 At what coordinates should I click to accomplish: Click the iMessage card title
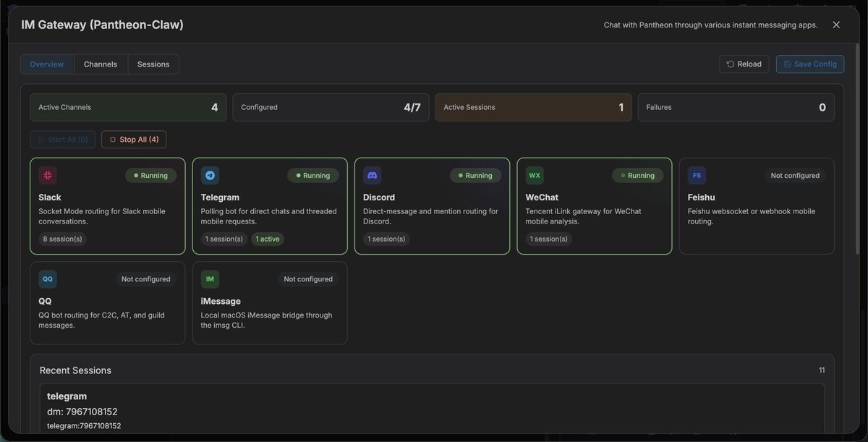pyautogui.click(x=221, y=301)
